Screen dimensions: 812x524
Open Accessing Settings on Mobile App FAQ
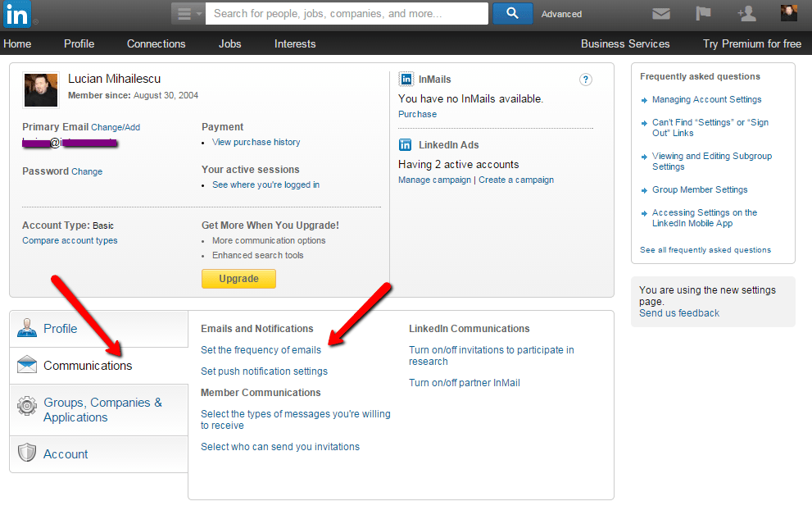pyautogui.click(x=705, y=217)
